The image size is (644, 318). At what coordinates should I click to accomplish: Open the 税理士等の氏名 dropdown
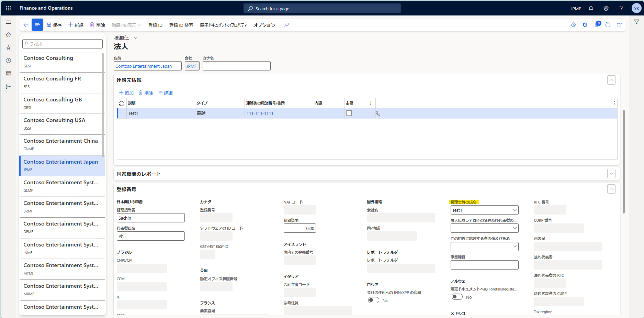click(515, 210)
